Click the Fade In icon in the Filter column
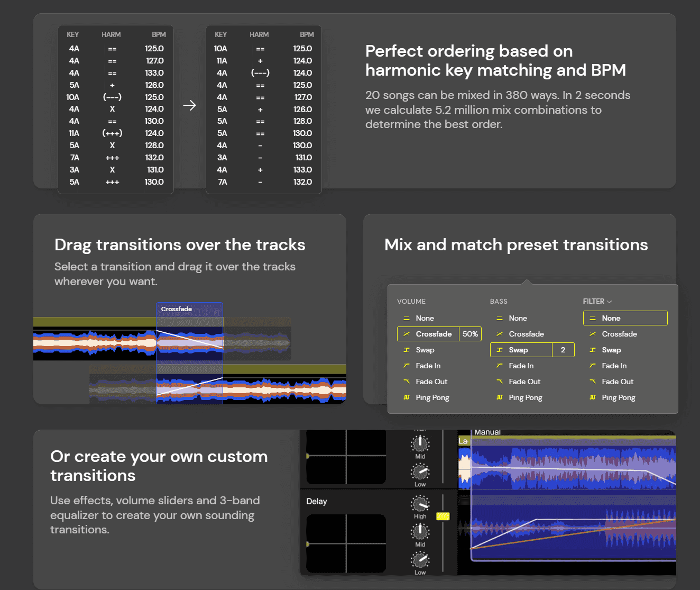The width and height of the screenshot is (700, 590). coord(593,366)
